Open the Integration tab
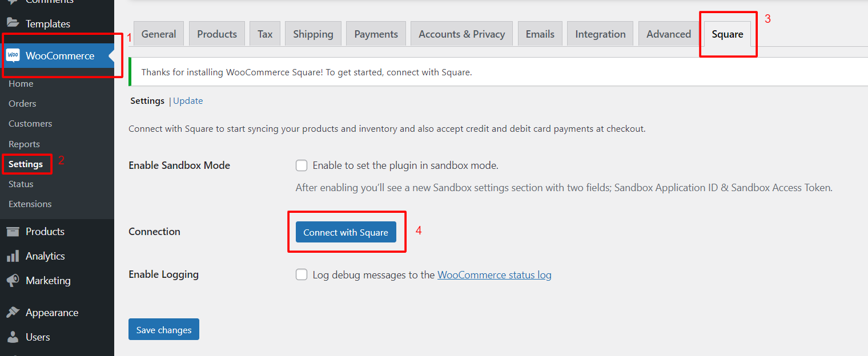868x356 pixels. 600,34
